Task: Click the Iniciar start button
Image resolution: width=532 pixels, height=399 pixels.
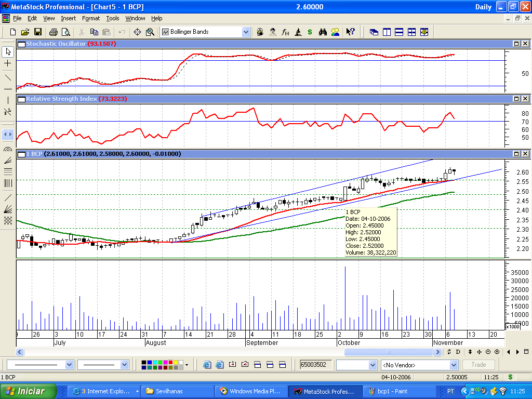Action: coord(28,391)
